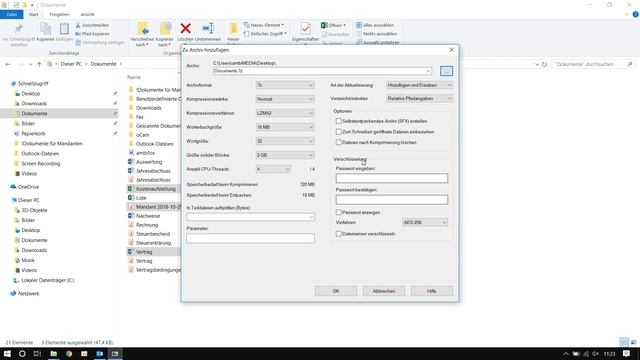Open the Kompressionsstärke dropdown
The image size is (640, 360).
(x=285, y=99)
